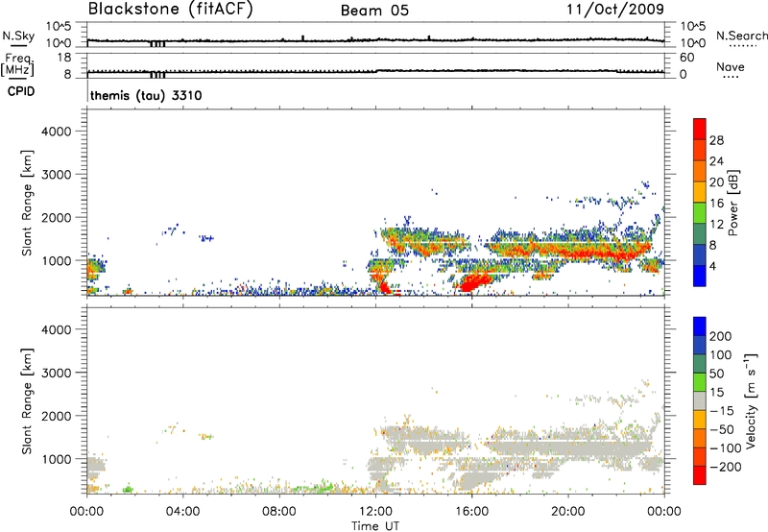
Task: Click the 'Time UT' axis label
Action: click(x=375, y=525)
